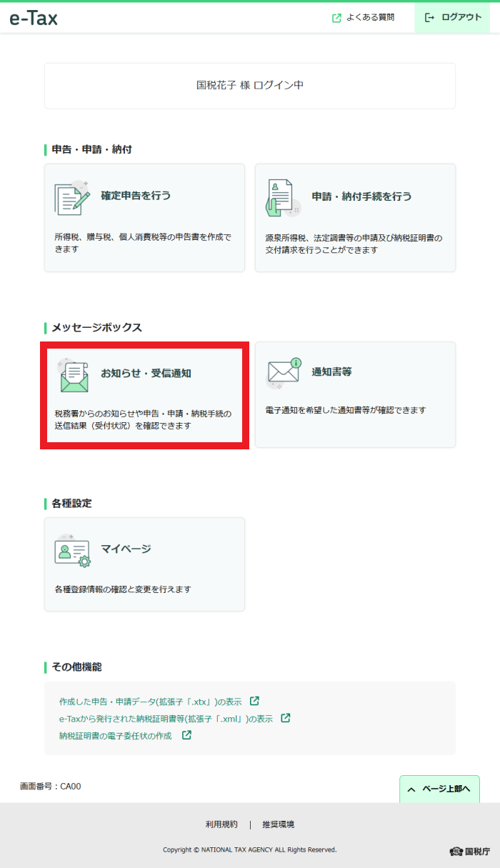500x868 pixels.
Task: Open お知らせ・受信通知 message box
Action: (144, 395)
